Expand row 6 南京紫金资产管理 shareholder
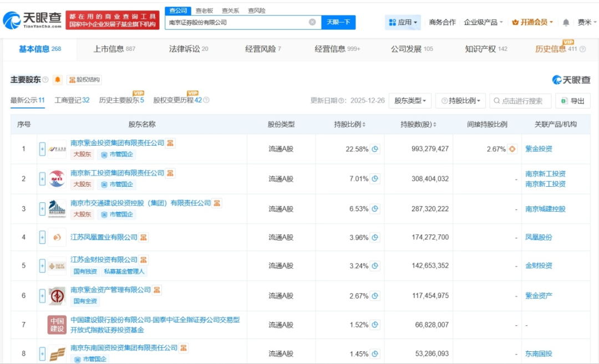The height and width of the screenshot is (364, 599). [x=42, y=296]
